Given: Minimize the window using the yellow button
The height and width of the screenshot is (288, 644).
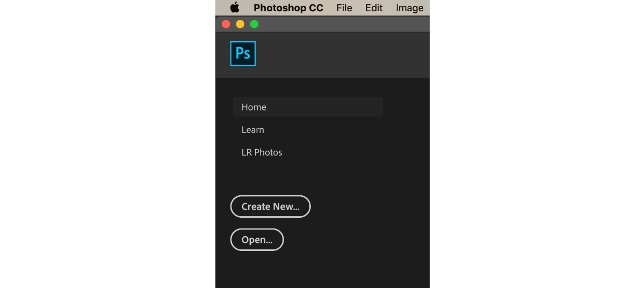Looking at the screenshot, I should coord(240,24).
